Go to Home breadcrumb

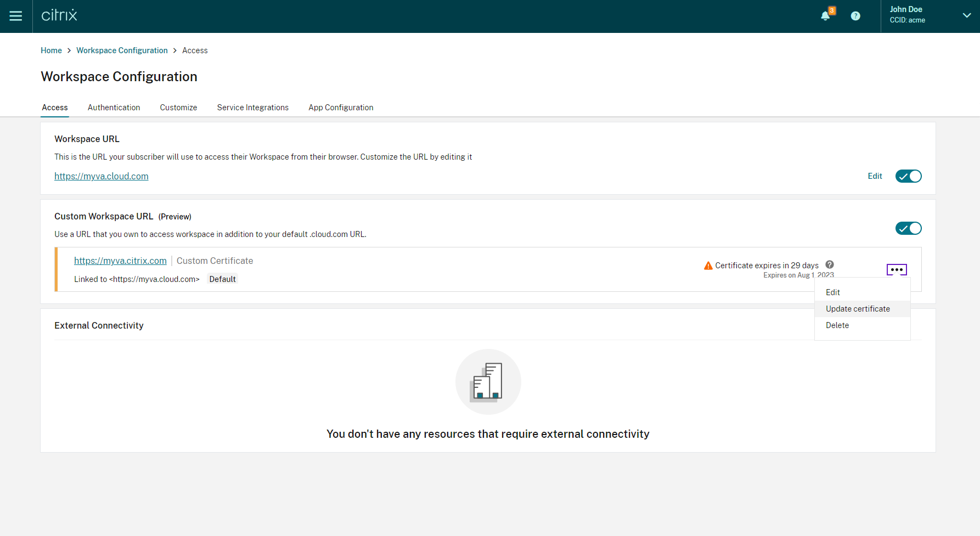click(x=51, y=50)
